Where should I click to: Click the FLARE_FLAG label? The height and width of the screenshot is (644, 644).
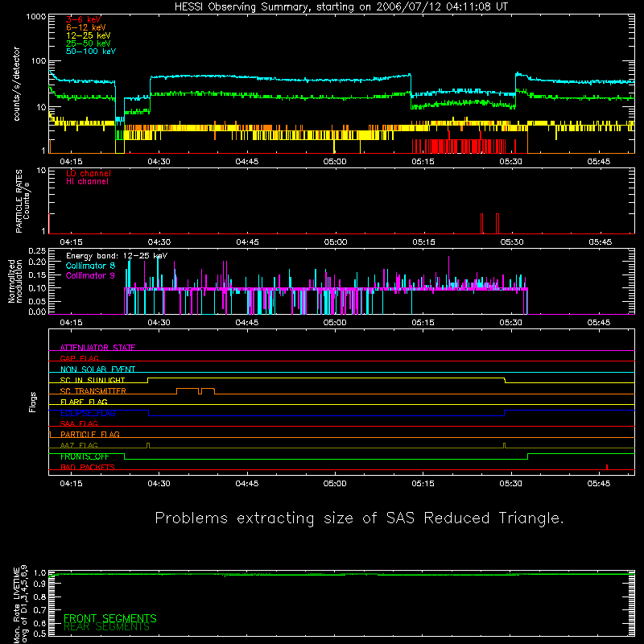(x=84, y=402)
